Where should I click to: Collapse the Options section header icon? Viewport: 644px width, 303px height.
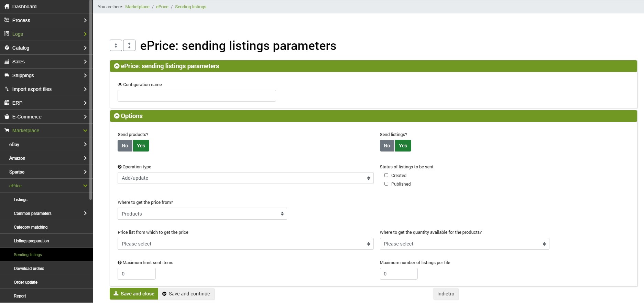pos(117,116)
